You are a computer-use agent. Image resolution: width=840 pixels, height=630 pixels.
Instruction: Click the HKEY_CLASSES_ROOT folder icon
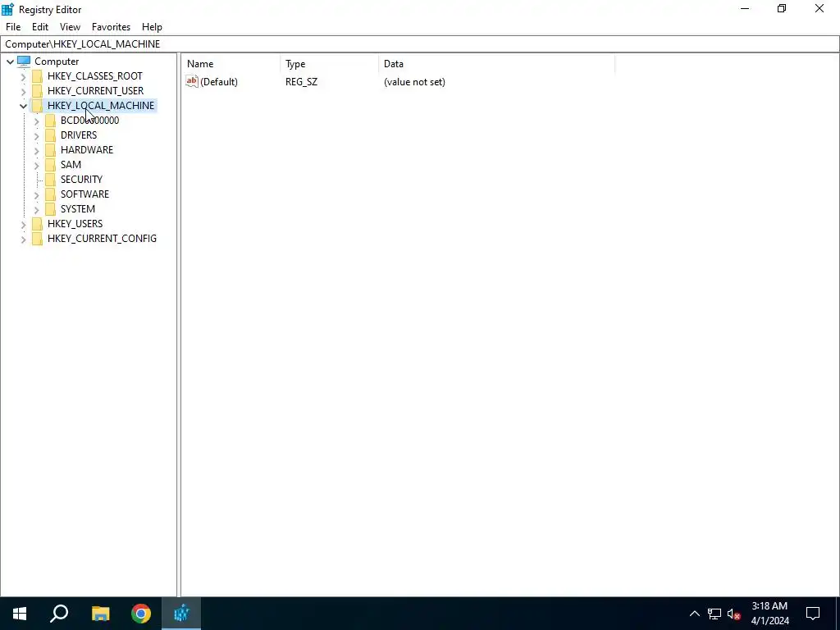coord(37,76)
